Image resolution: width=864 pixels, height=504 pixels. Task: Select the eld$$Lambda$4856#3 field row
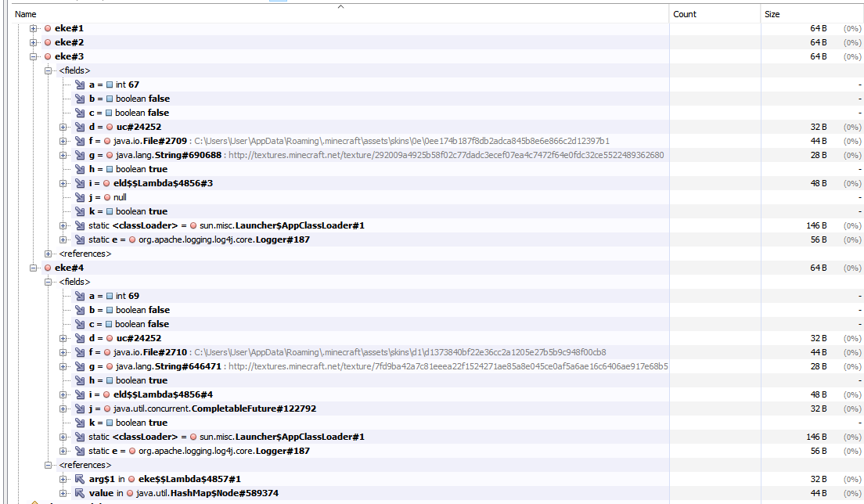coord(163,183)
